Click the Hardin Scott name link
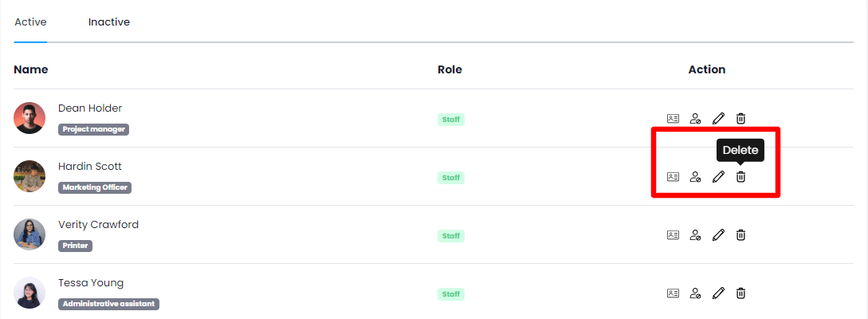The image size is (868, 319). [x=90, y=167]
